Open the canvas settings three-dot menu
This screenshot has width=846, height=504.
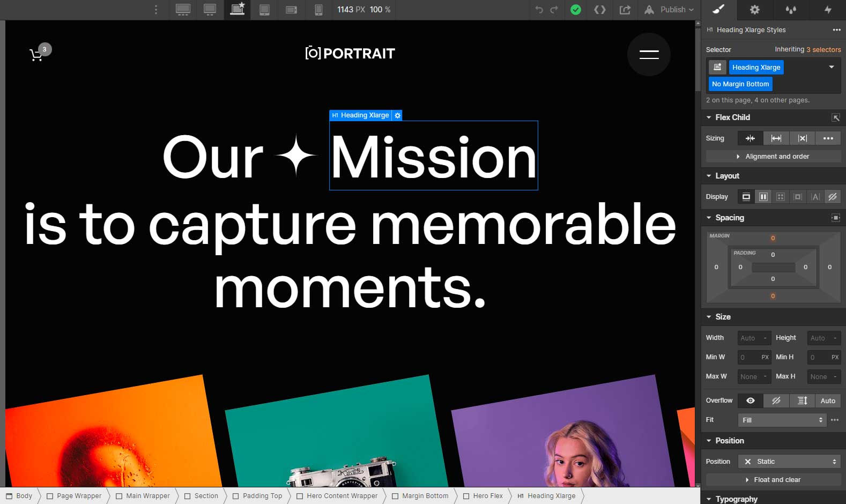156,10
